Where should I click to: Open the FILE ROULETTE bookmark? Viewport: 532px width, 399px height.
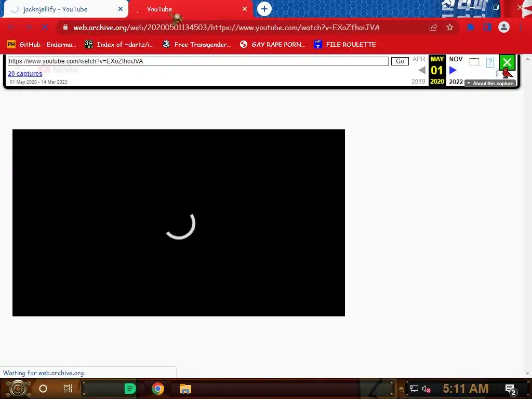tap(345, 45)
